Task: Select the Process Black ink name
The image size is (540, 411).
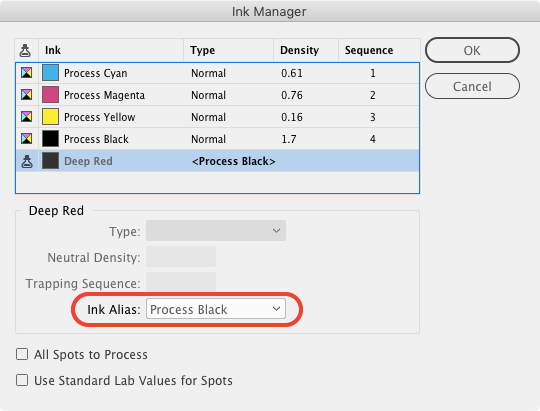Action: point(96,139)
